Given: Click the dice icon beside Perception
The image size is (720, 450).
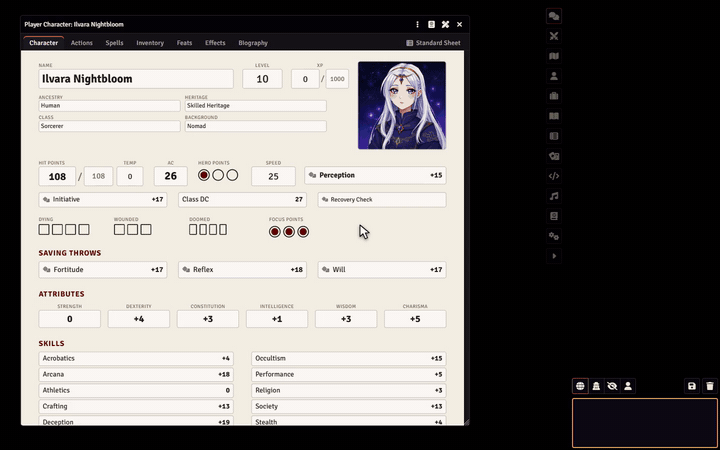Looking at the screenshot, I should coord(313,175).
